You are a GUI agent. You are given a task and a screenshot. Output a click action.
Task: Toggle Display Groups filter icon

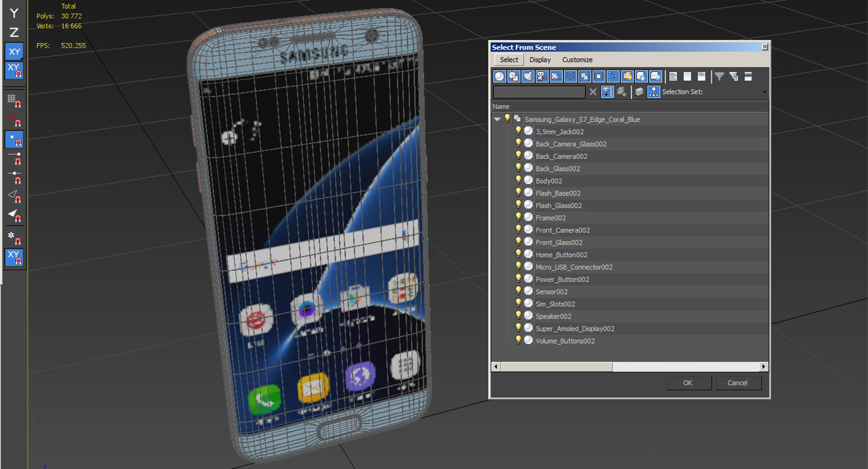click(584, 76)
